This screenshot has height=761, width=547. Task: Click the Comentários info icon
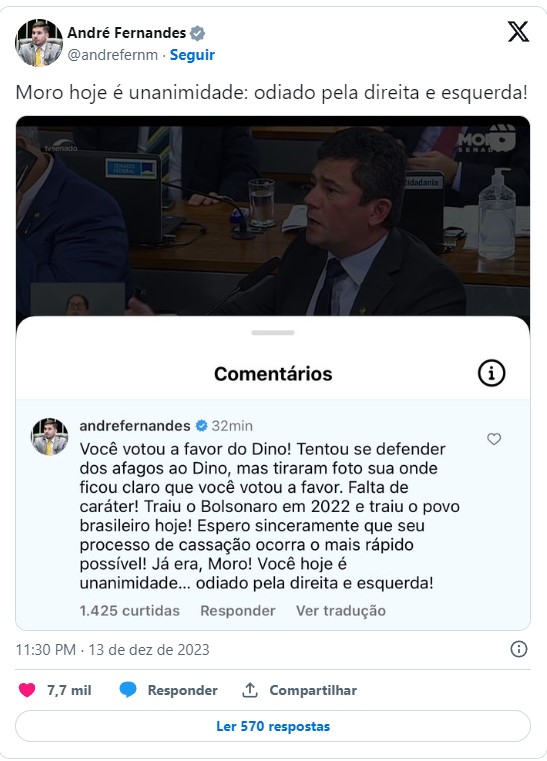[x=491, y=373]
